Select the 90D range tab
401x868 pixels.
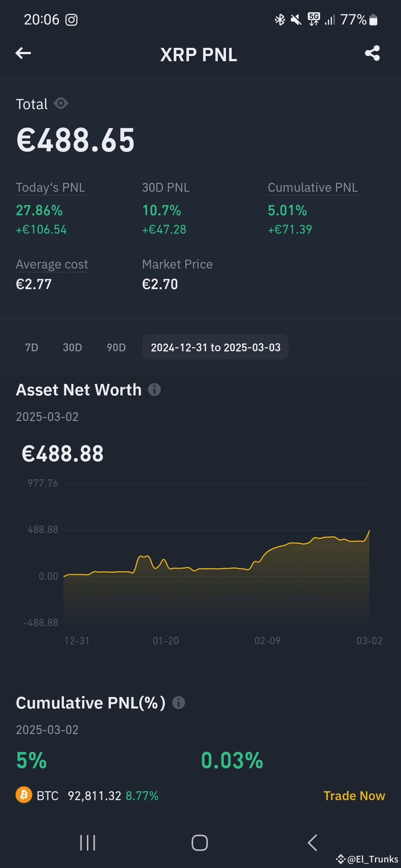click(116, 347)
